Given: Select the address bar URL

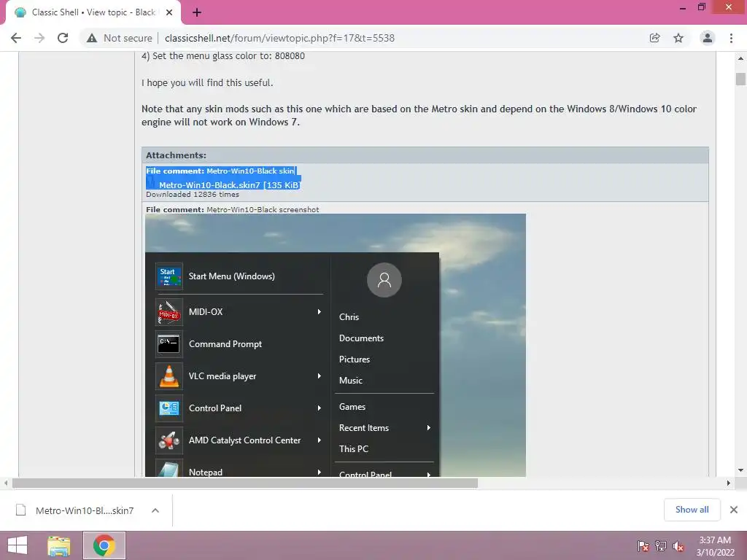Looking at the screenshot, I should (279, 38).
